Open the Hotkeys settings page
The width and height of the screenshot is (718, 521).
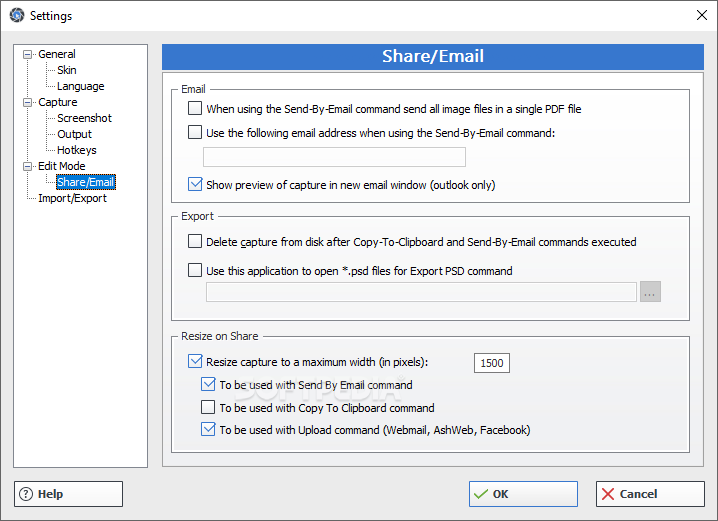coord(76,150)
